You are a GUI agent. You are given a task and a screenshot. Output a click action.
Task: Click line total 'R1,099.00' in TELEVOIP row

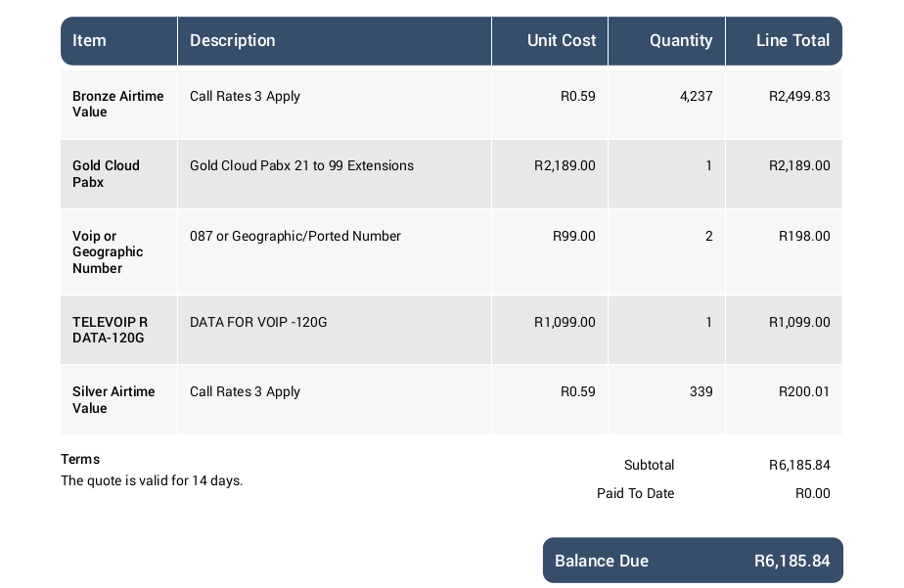pyautogui.click(x=799, y=322)
